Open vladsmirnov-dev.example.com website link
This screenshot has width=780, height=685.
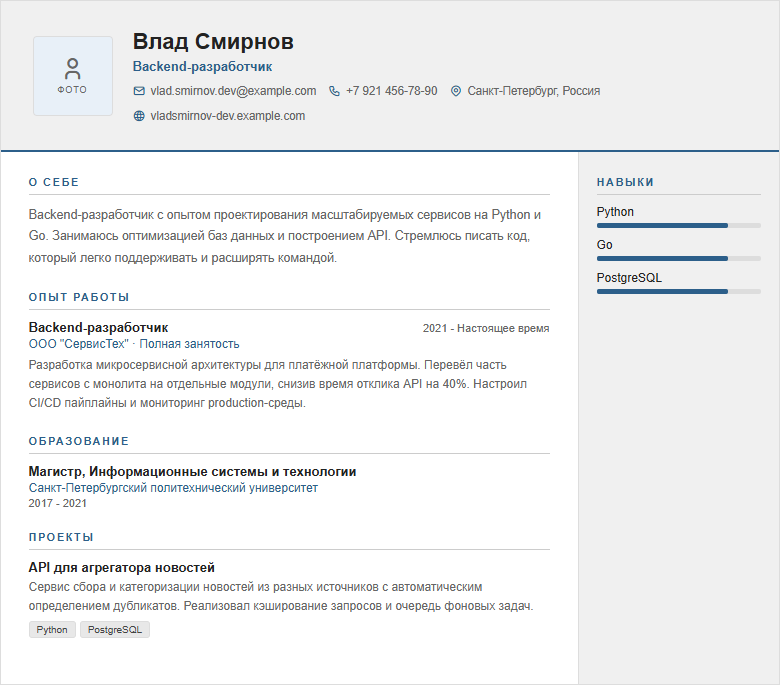[228, 116]
